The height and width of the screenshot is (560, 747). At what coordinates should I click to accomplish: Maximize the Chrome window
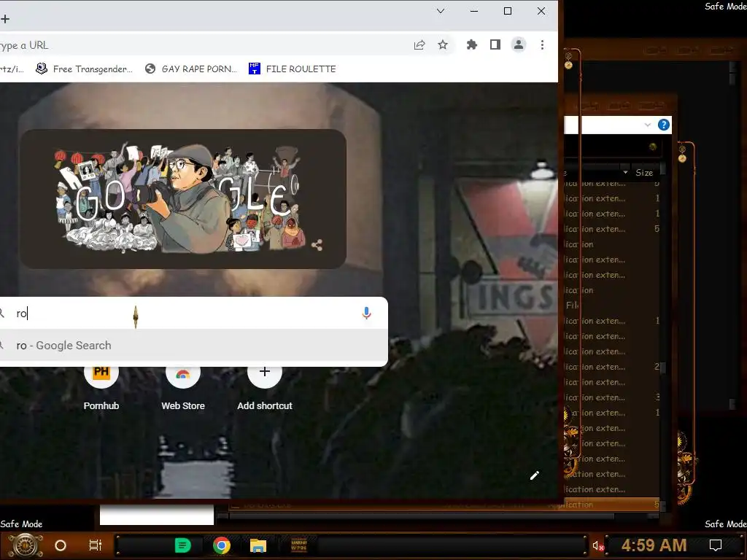(x=508, y=11)
